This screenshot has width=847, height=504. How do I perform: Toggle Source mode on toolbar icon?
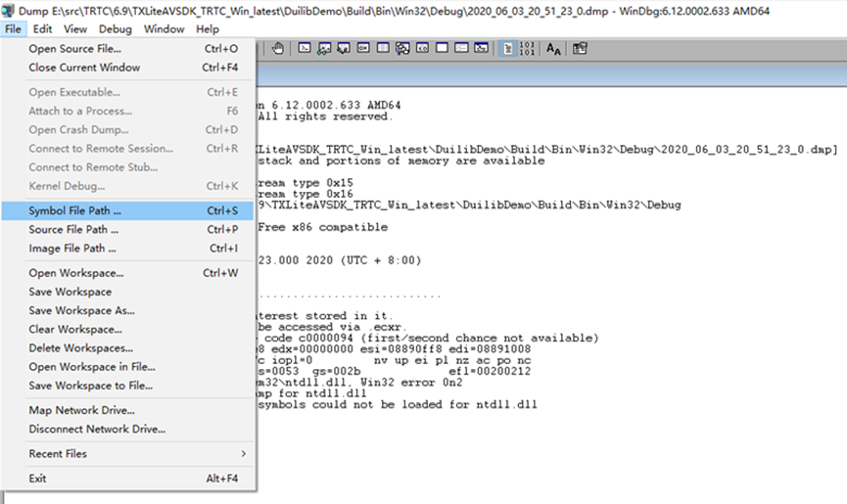508,49
